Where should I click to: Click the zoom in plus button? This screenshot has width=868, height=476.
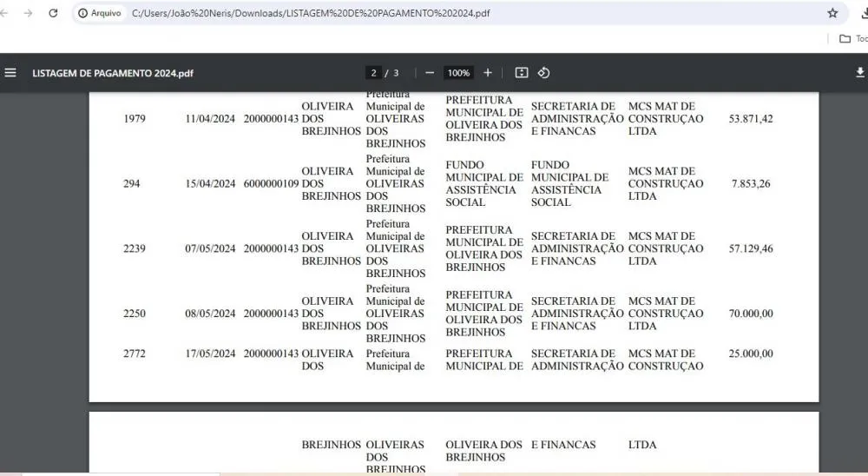click(488, 73)
